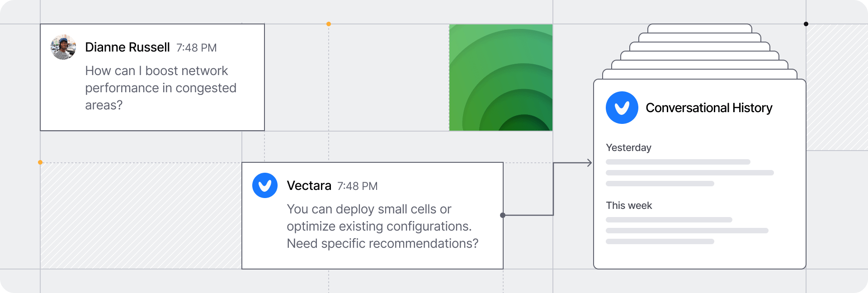Screen dimensions: 868x293
Task: Click the Vectara logo in Conversational History
Action: click(x=622, y=108)
